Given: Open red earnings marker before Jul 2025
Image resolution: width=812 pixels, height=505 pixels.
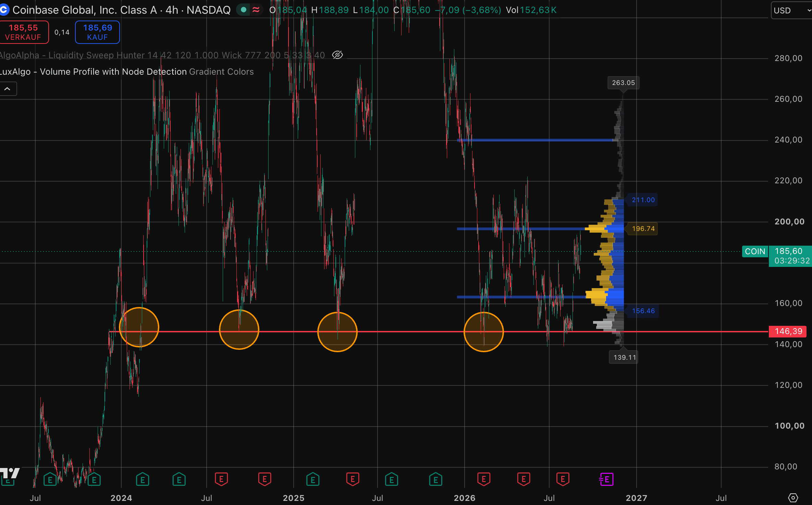Looking at the screenshot, I should click(x=353, y=479).
